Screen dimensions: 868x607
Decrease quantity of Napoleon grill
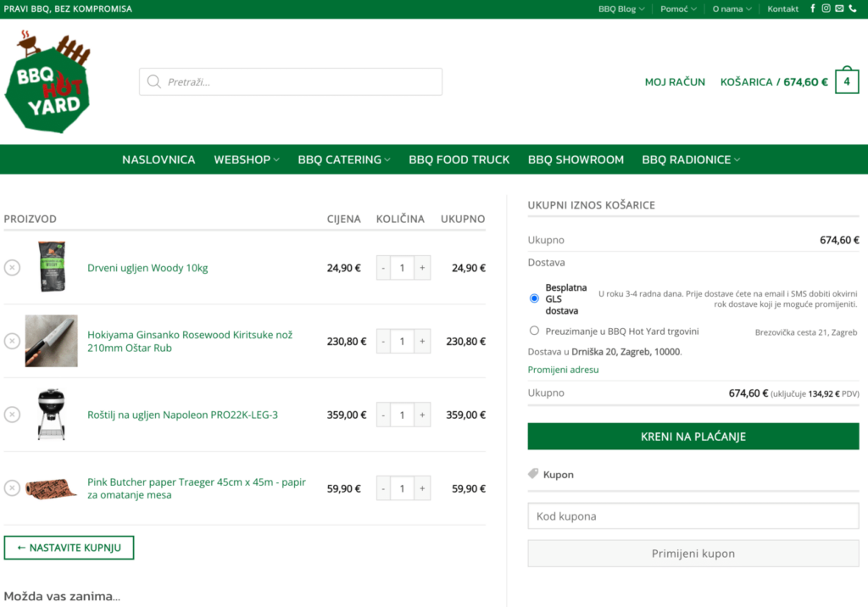383,415
